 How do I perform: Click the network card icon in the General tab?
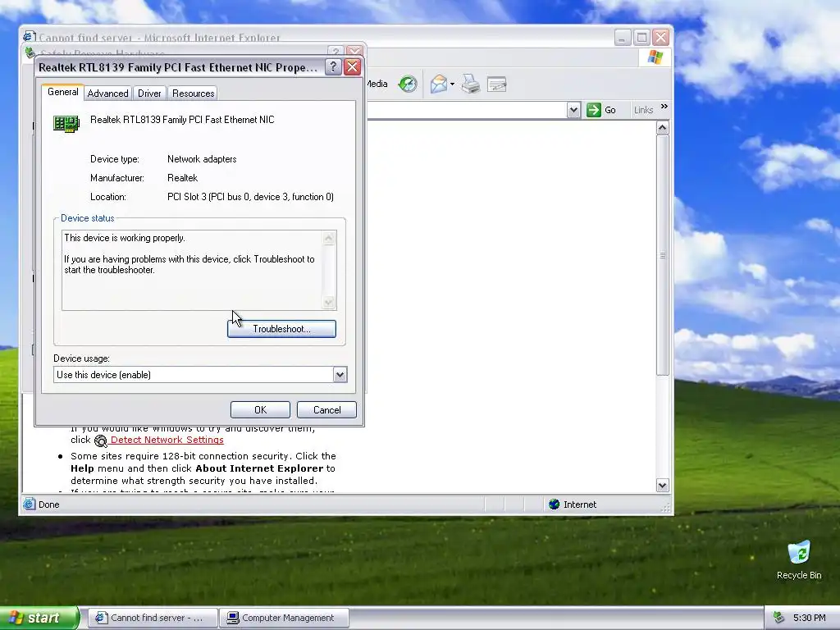point(66,124)
